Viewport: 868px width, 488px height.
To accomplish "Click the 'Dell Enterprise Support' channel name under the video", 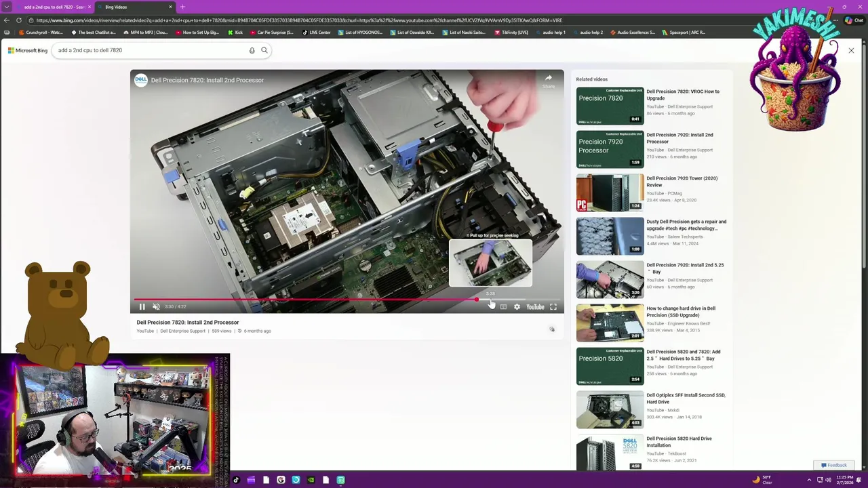I will (182, 331).
